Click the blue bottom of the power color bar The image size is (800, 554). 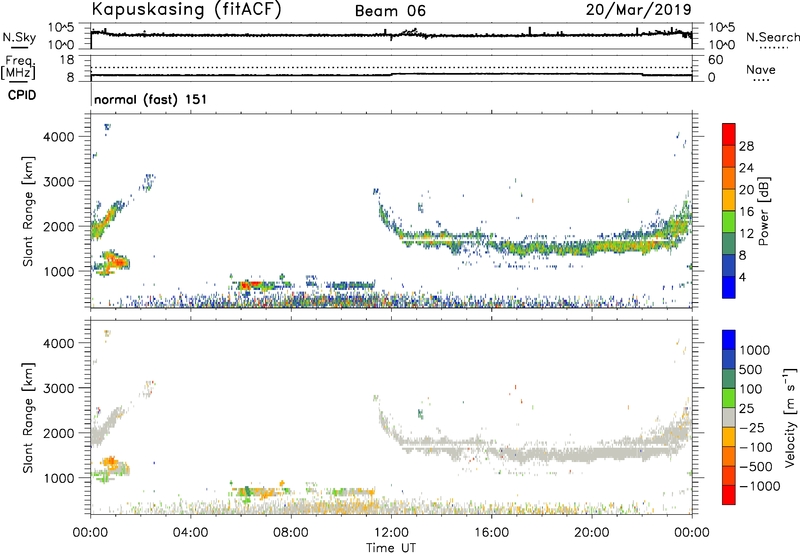tap(729, 287)
